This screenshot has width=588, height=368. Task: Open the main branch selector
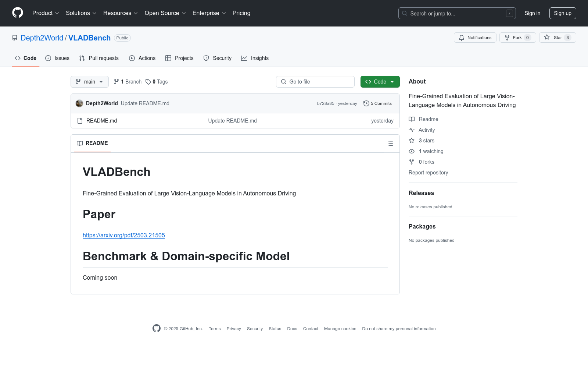(90, 82)
